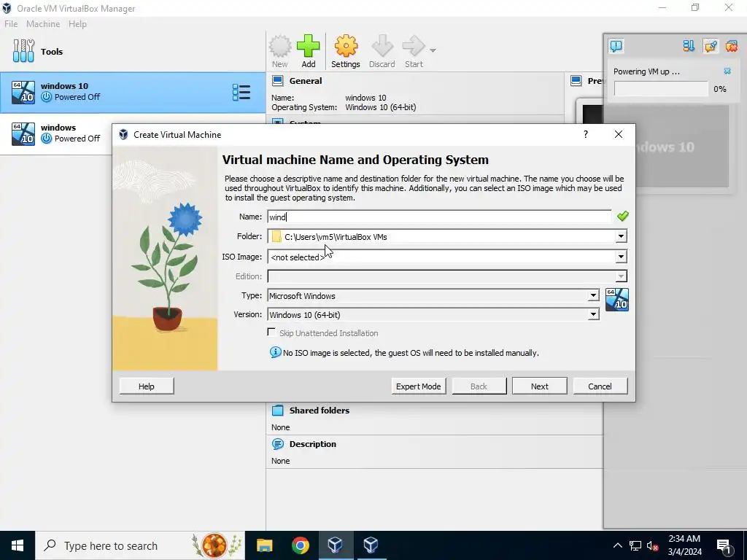Click the first VirtualBox taskbar icon
The width and height of the screenshot is (747, 560).
[335, 545]
